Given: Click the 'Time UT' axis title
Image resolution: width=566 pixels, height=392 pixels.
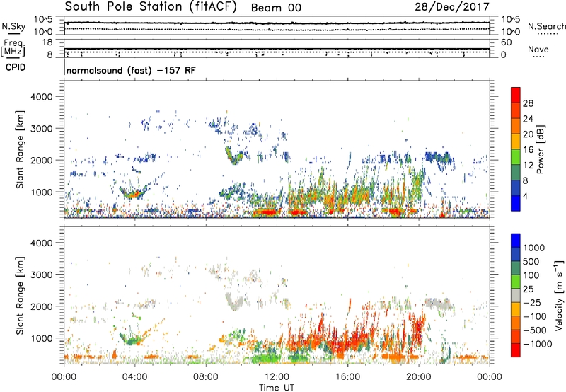Looking at the screenshot, I should 277,387.
